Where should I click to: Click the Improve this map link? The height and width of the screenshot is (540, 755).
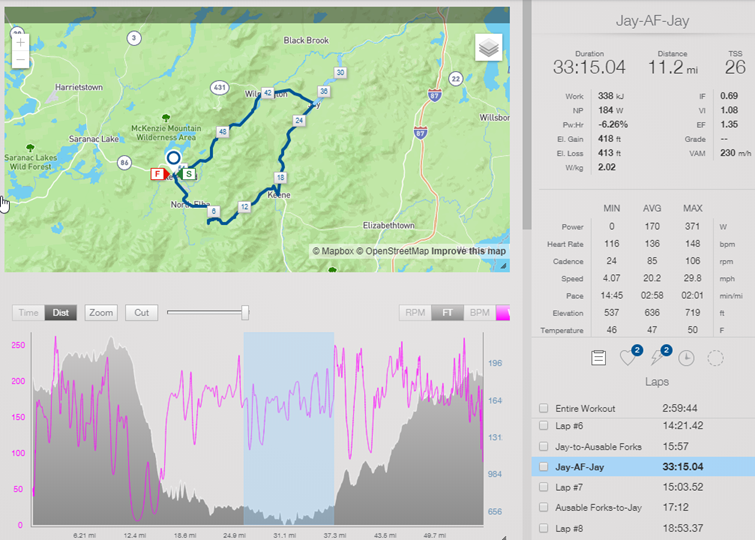click(469, 251)
